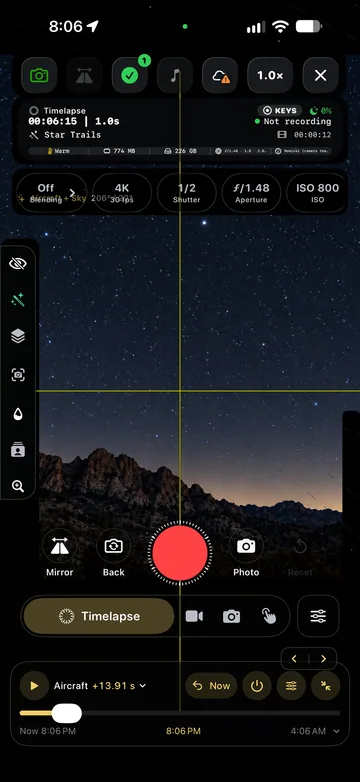Tap the Warm temperature status
This screenshot has height=782, width=360.
(58, 151)
